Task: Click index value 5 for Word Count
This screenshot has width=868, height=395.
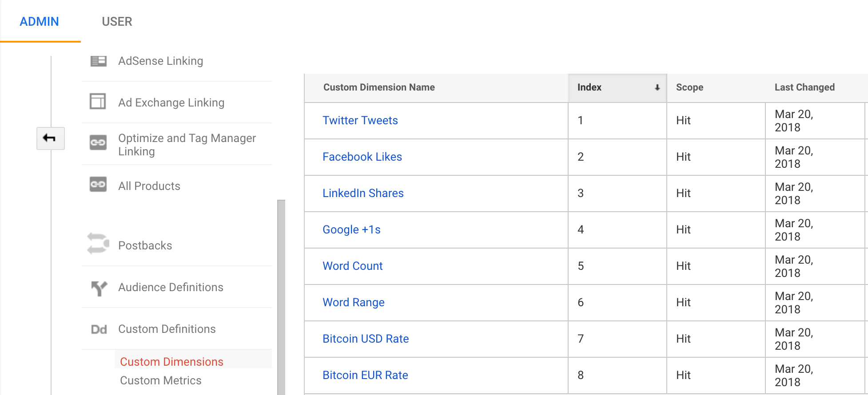Action: 581,266
